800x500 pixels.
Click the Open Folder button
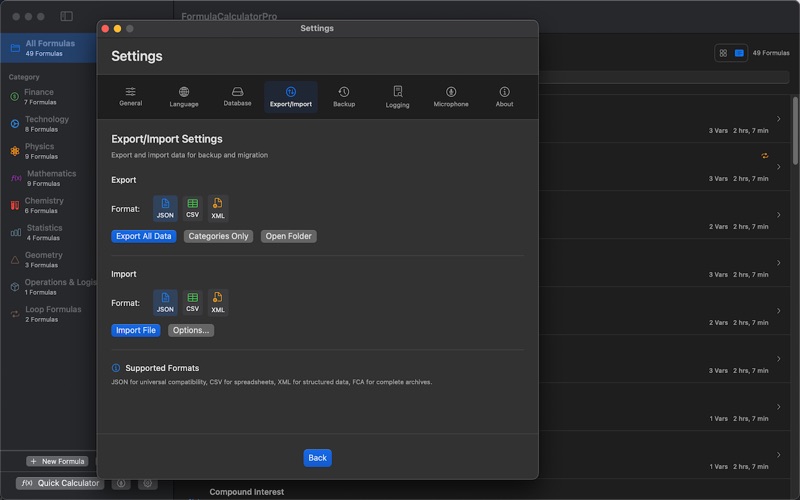click(x=288, y=236)
